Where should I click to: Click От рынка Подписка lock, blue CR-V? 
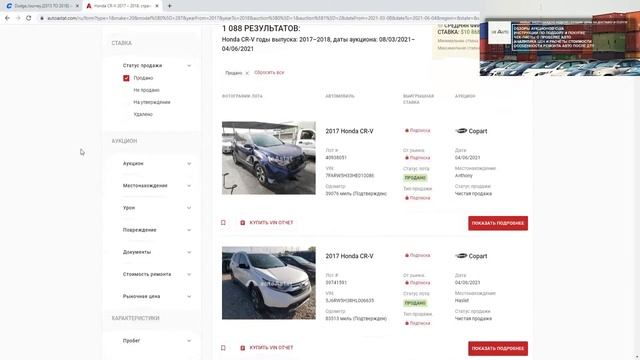(x=417, y=158)
